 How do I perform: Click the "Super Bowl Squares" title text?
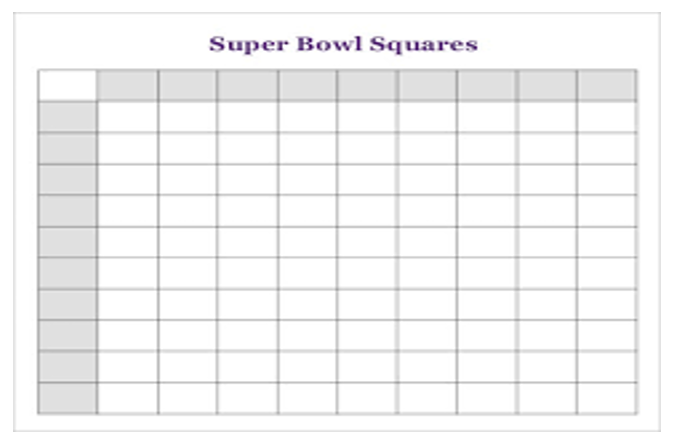pyautogui.click(x=343, y=44)
